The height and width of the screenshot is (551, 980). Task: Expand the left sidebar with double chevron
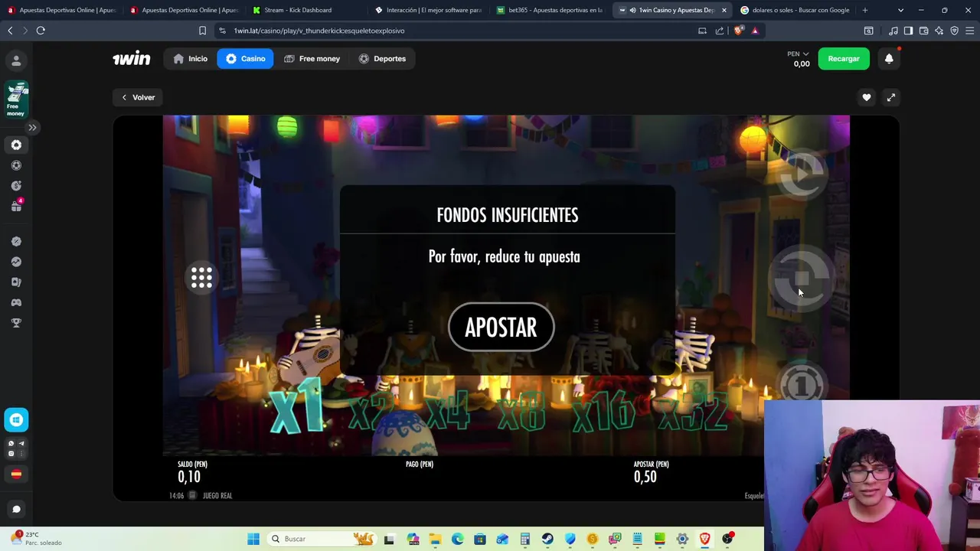pyautogui.click(x=32, y=128)
